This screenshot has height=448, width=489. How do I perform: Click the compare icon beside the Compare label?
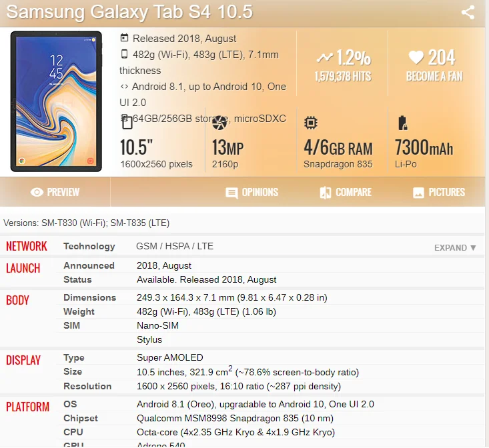coord(326,193)
